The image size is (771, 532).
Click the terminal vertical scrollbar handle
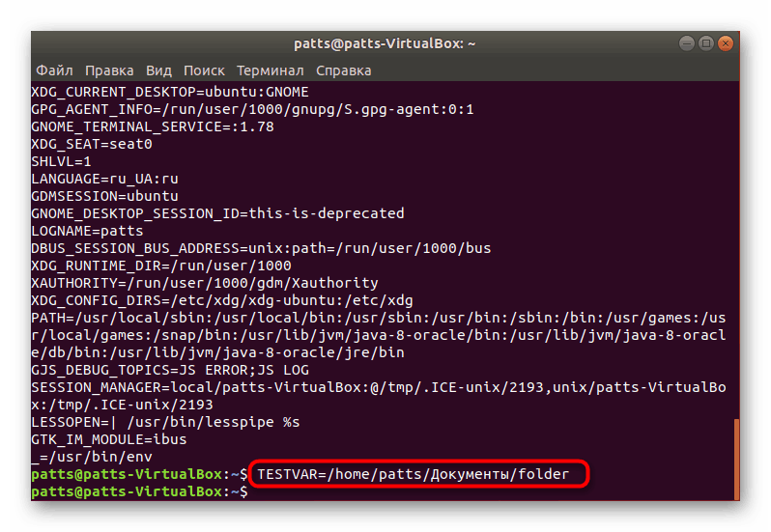pos(736,459)
